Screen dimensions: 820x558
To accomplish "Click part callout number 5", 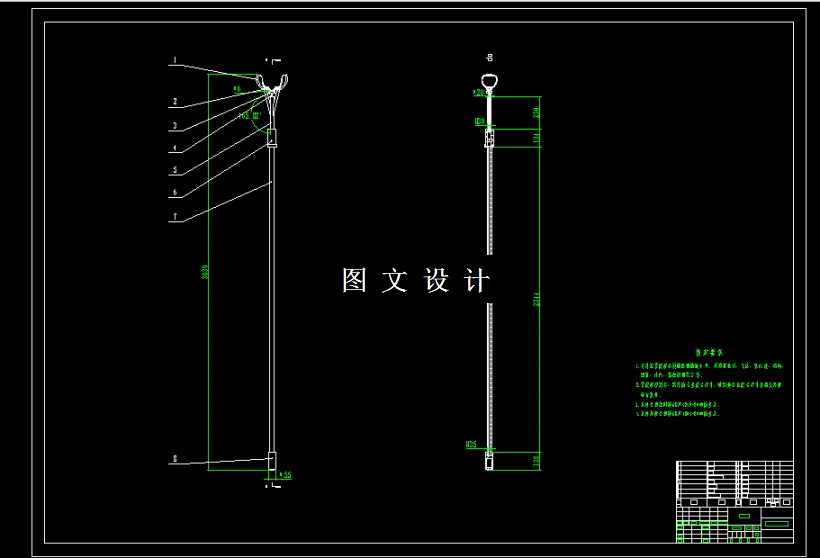I will 175,170.
